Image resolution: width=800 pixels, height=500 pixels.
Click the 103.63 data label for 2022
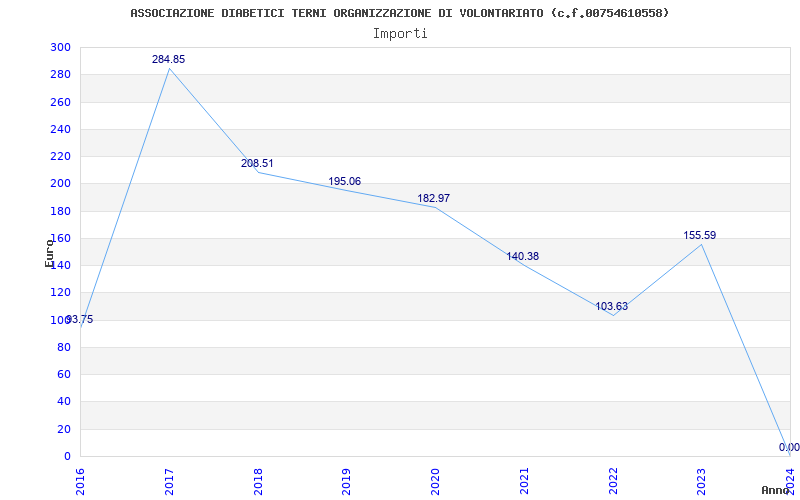(x=611, y=306)
